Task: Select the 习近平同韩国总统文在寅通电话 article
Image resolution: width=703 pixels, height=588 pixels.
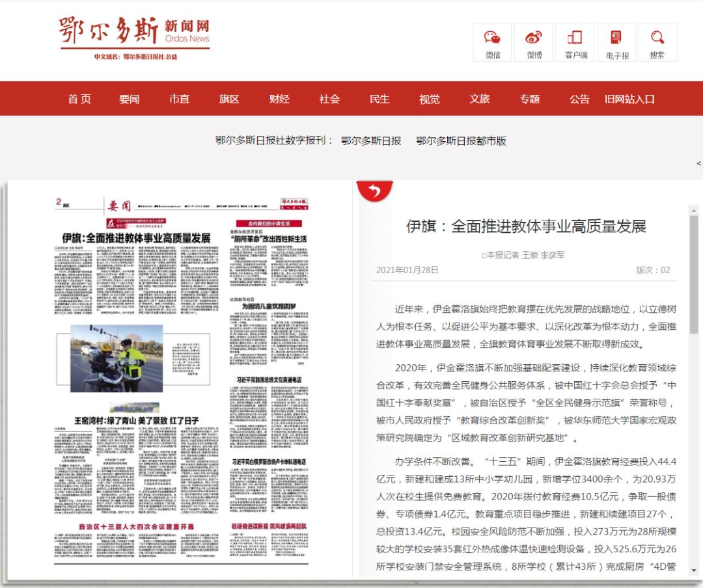Action: [269, 380]
